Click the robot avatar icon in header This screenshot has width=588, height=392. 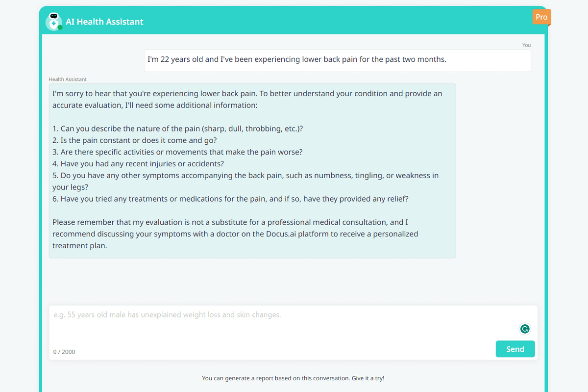coord(53,21)
